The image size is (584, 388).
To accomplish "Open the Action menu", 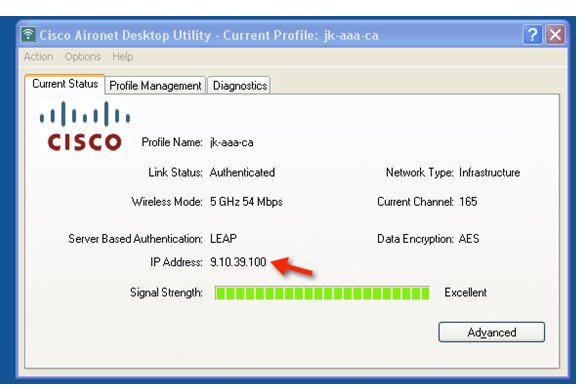I will 38,57.
